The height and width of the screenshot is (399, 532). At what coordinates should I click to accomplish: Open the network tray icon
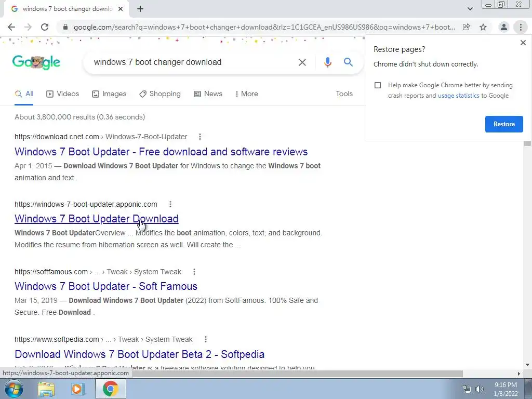(467, 389)
